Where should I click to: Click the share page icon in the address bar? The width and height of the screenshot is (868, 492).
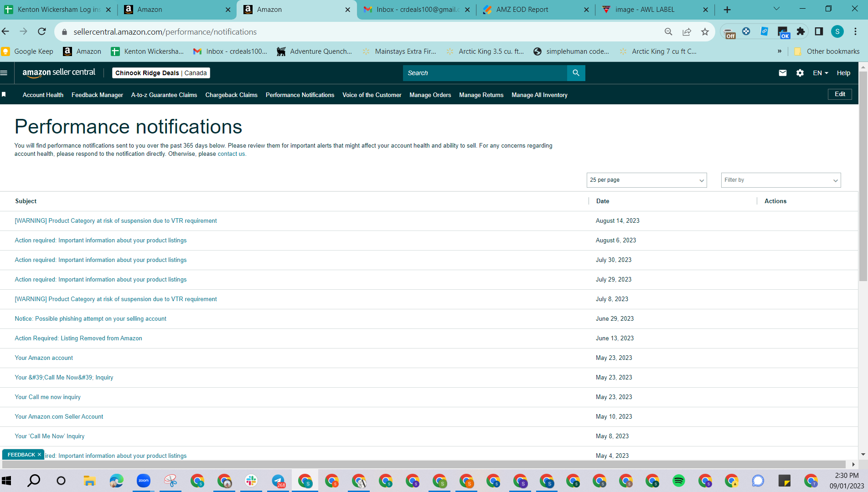tap(687, 31)
